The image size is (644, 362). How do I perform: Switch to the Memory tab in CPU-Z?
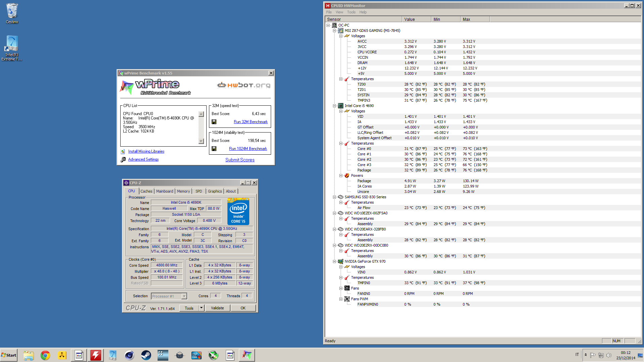pos(183,191)
